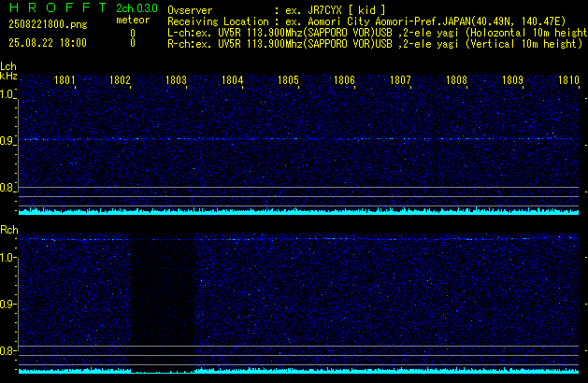Viewport: 588px width, 383px height.
Task: Click the 0.9 label on the Lch axis
Action: (7, 141)
